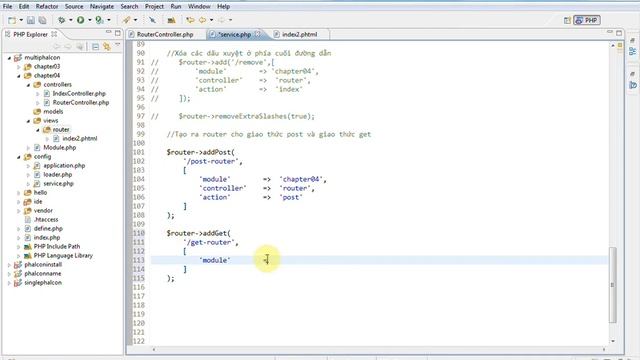The width and height of the screenshot is (640, 360).
Task: Minimize the PHP Explorer panel
Action: (x=108, y=32)
